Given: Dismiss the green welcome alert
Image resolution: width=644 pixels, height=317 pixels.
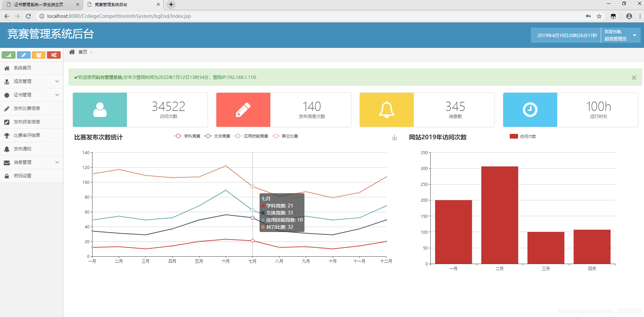Looking at the screenshot, I should 634,78.
